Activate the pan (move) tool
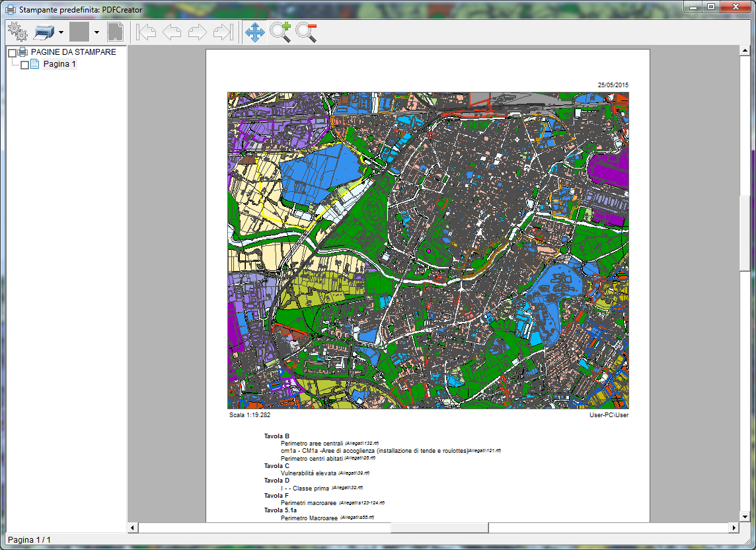 tap(255, 32)
